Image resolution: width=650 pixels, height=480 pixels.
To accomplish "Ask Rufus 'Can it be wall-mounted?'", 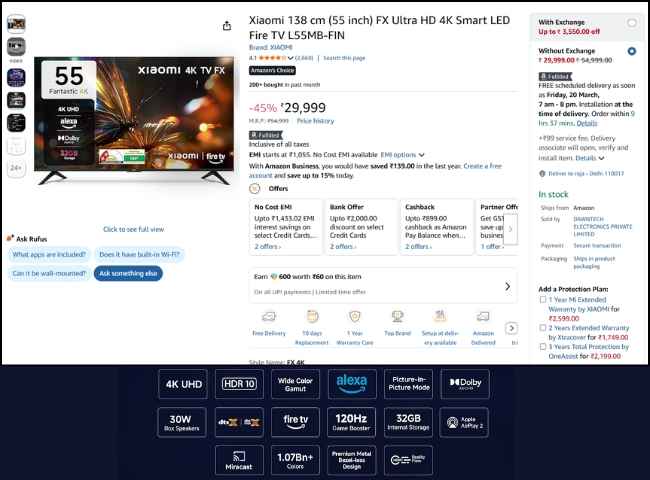I will point(49,273).
